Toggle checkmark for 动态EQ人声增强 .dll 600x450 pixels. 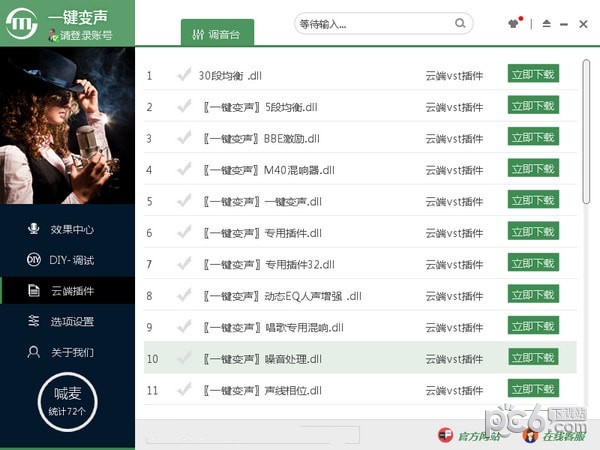click(184, 295)
